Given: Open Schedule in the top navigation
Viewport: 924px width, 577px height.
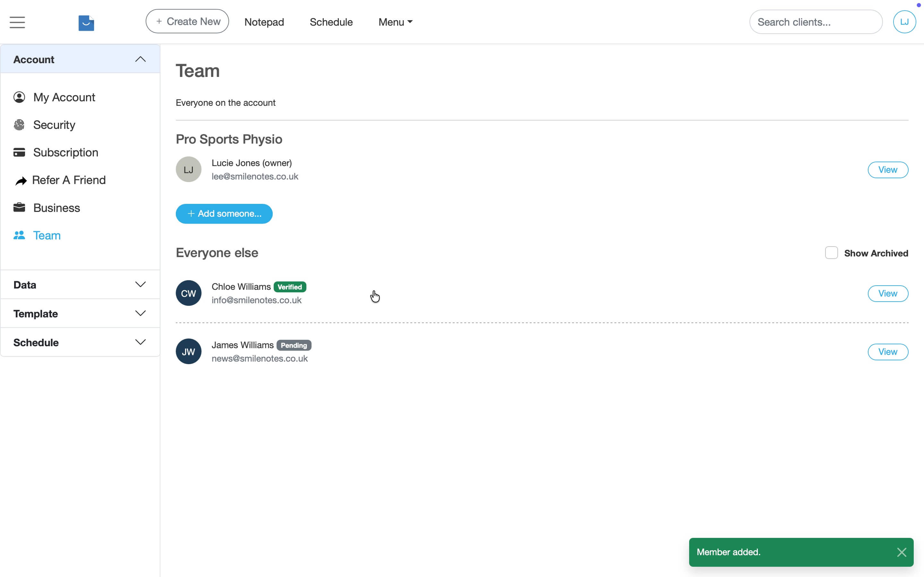Looking at the screenshot, I should pyautogui.click(x=331, y=22).
